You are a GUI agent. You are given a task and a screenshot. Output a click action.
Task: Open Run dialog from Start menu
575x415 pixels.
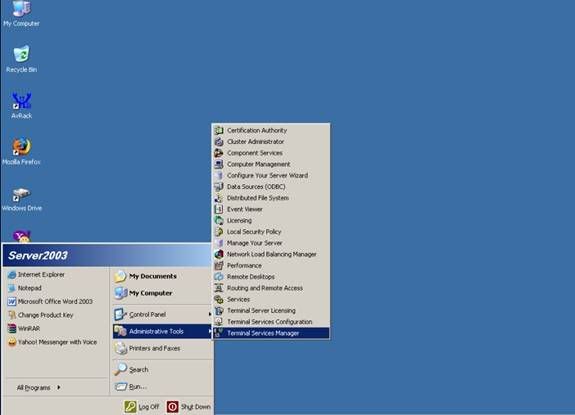(x=162, y=386)
